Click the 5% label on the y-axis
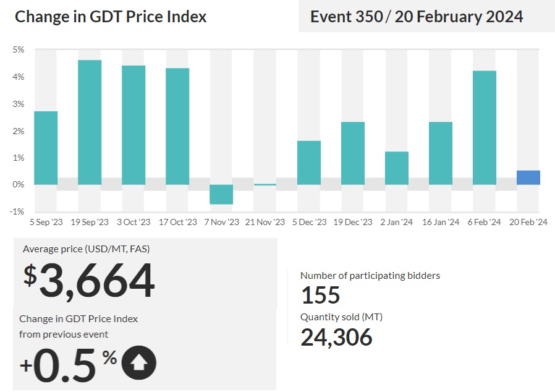The image size is (555, 392). click(18, 49)
